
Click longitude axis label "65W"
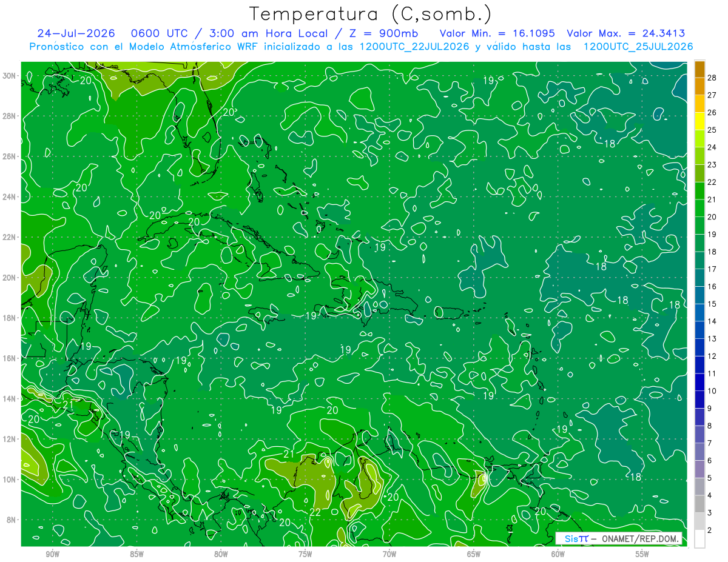click(x=474, y=554)
